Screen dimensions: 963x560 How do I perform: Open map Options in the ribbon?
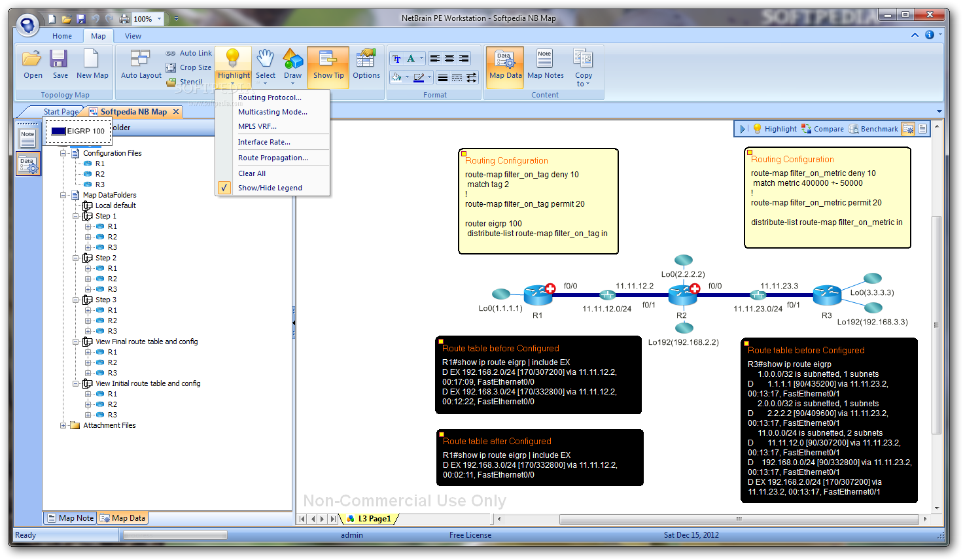tap(366, 64)
